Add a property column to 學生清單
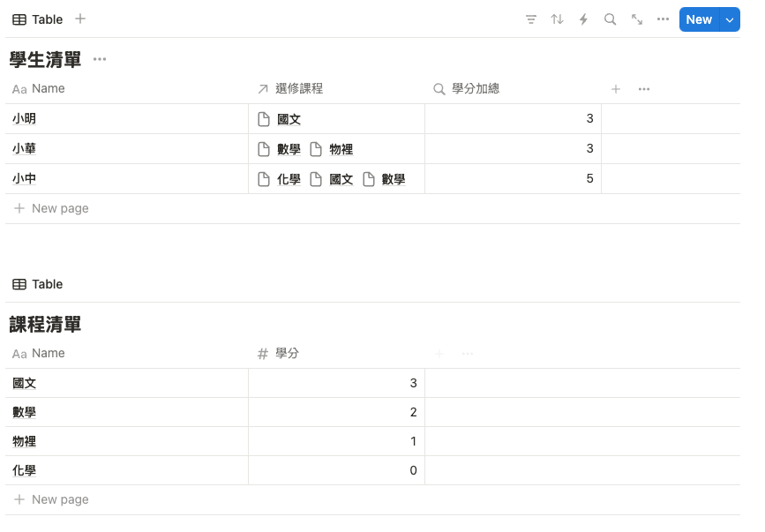 [x=616, y=89]
